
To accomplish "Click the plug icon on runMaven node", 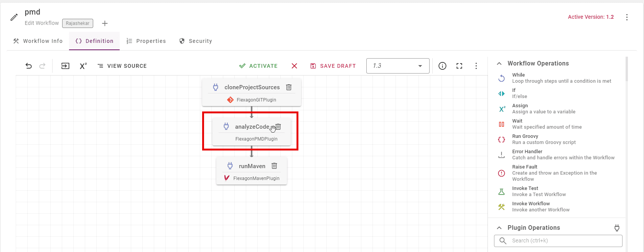I will tap(230, 166).
